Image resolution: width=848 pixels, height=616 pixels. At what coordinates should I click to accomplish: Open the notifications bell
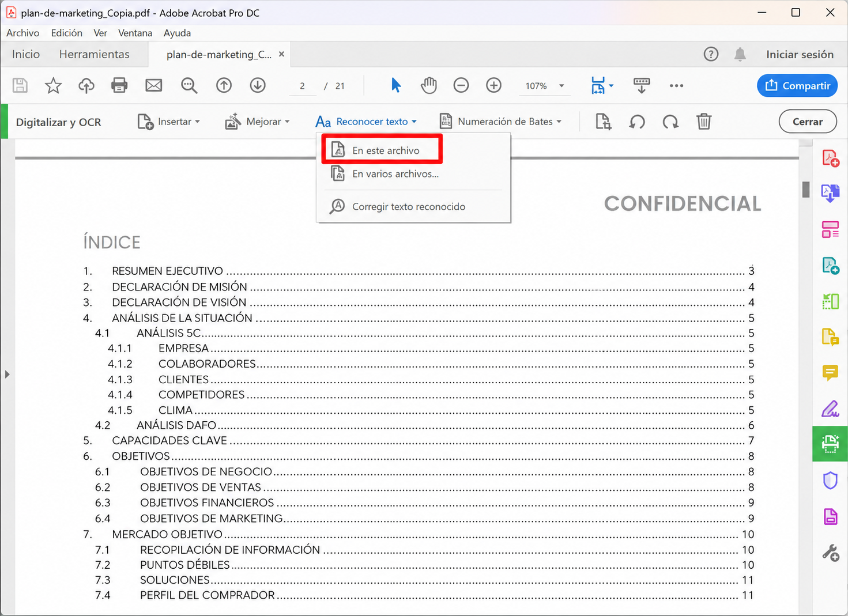click(740, 54)
